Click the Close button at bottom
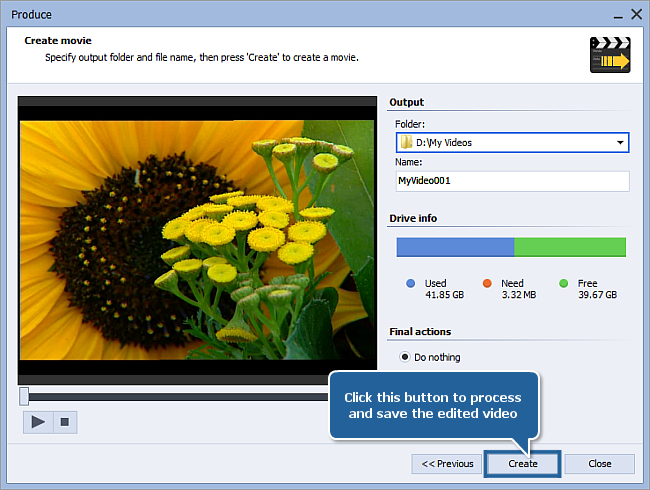 (x=599, y=463)
